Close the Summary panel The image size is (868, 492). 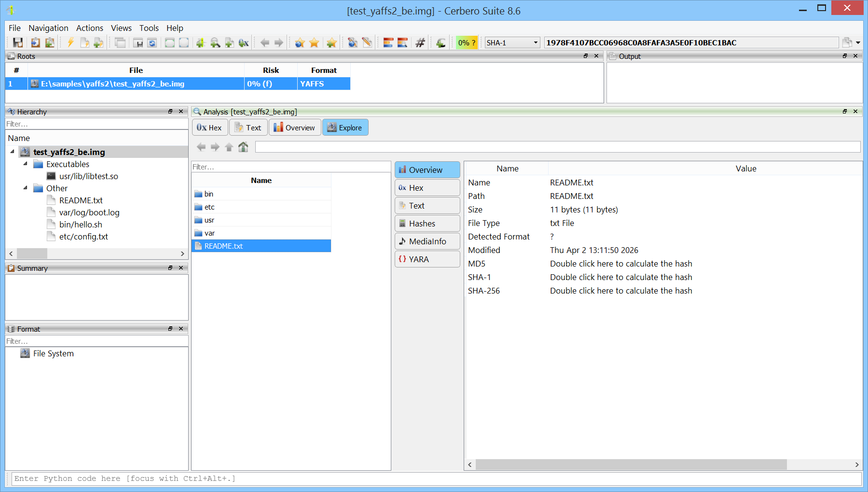coord(181,268)
